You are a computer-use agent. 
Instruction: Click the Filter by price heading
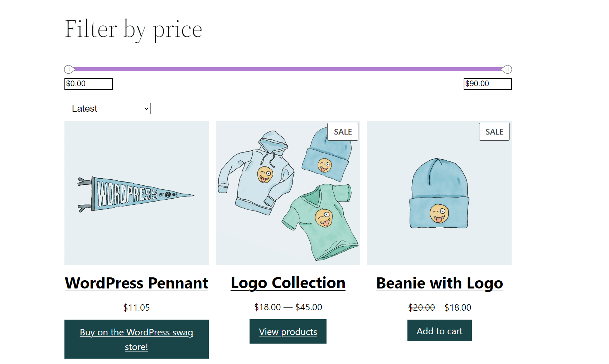pyautogui.click(x=133, y=29)
